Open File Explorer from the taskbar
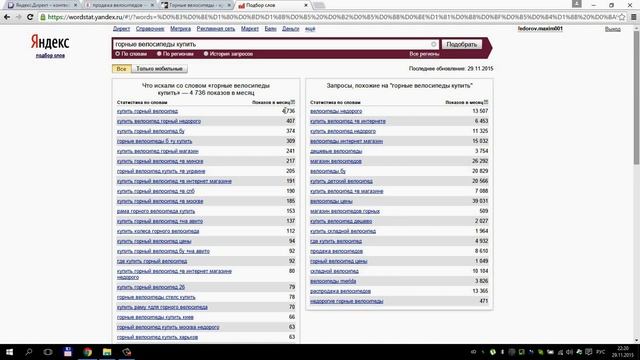 [107, 352]
